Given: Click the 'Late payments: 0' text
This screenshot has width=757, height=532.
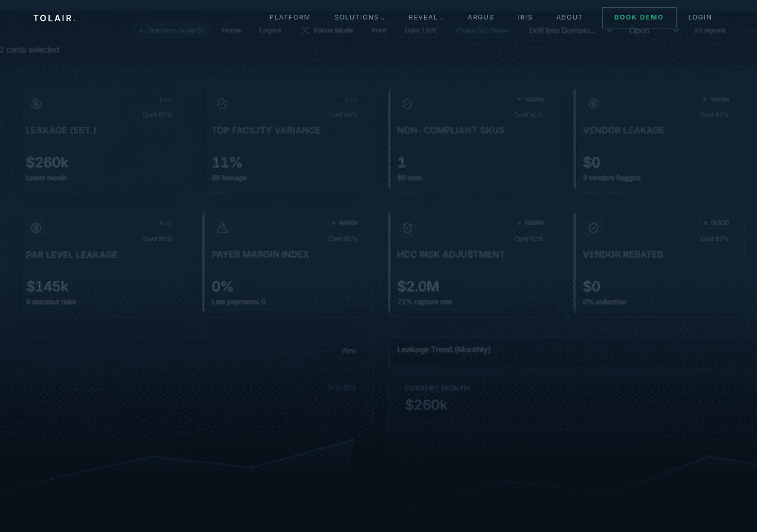Looking at the screenshot, I should click(238, 302).
